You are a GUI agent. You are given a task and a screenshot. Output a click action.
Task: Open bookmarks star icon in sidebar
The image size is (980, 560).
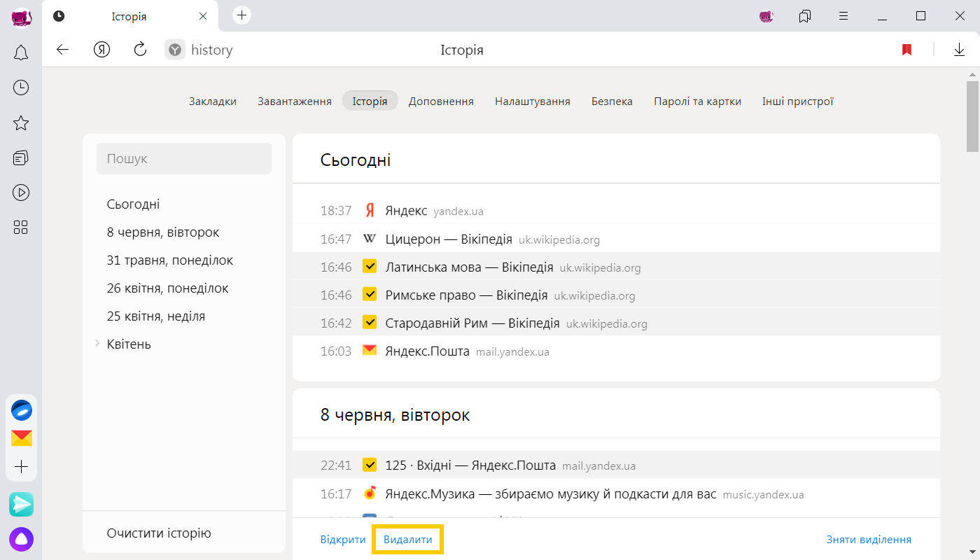21,123
